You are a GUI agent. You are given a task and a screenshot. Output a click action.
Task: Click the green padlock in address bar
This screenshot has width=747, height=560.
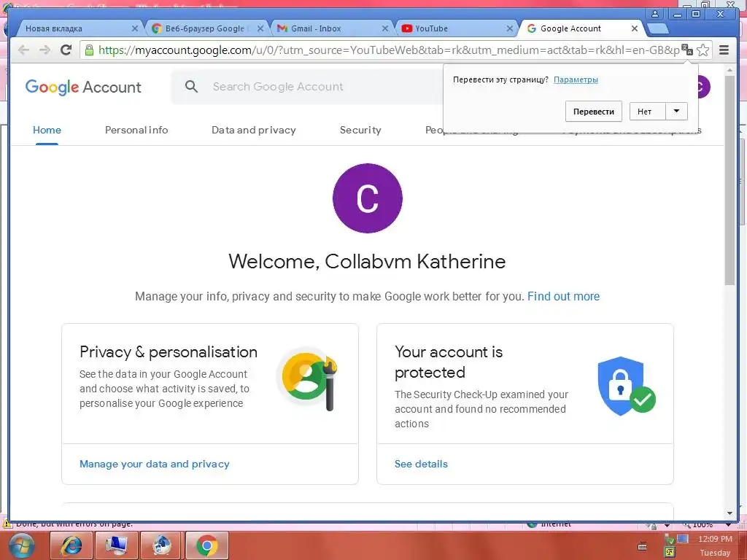(89, 50)
